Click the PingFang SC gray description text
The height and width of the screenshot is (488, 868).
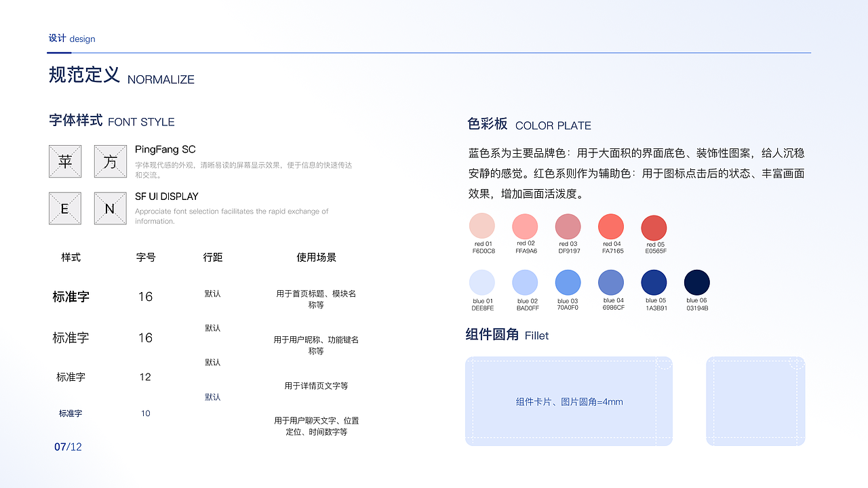(x=243, y=170)
